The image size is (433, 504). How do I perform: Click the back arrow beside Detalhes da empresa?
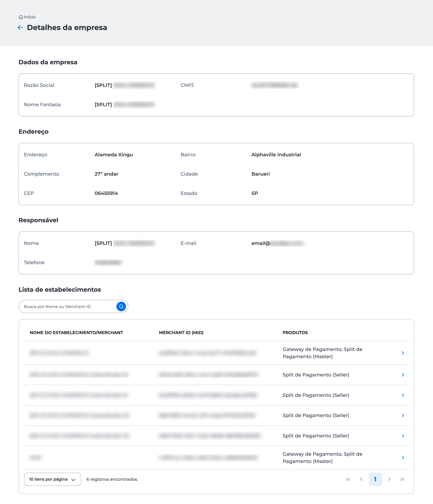20,27
